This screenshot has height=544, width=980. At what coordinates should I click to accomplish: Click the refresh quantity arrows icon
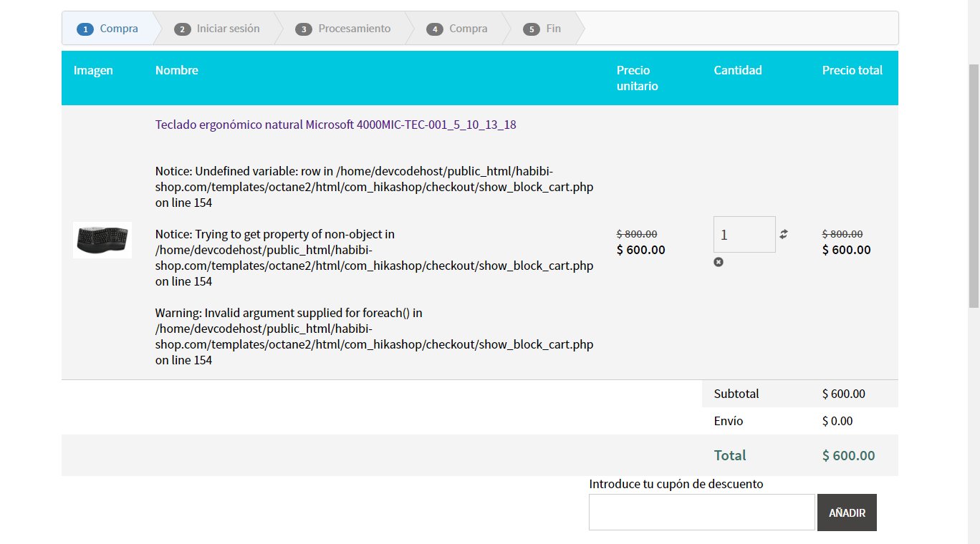tap(784, 234)
